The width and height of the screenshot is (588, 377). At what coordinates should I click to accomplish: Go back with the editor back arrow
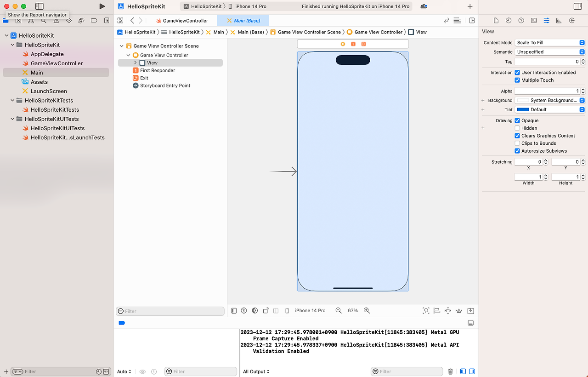(x=132, y=21)
